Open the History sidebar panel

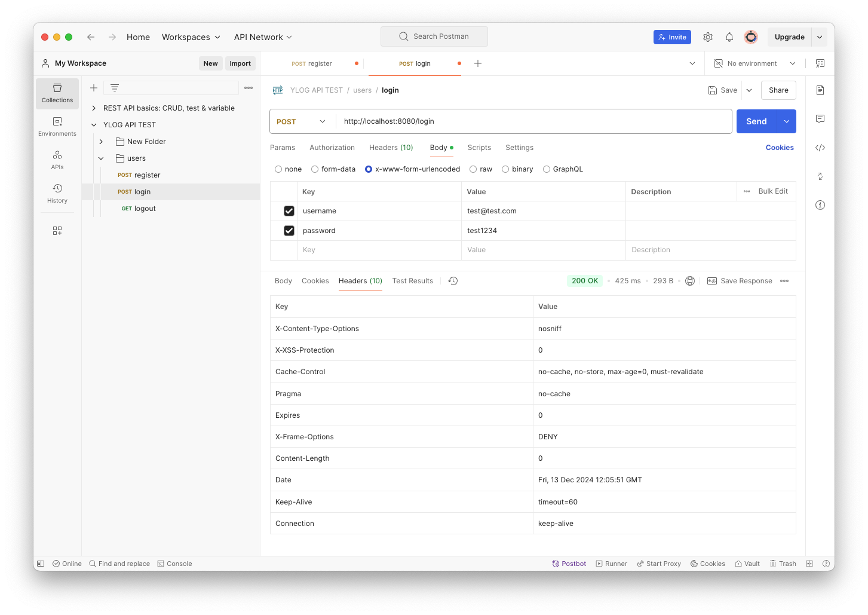click(57, 194)
